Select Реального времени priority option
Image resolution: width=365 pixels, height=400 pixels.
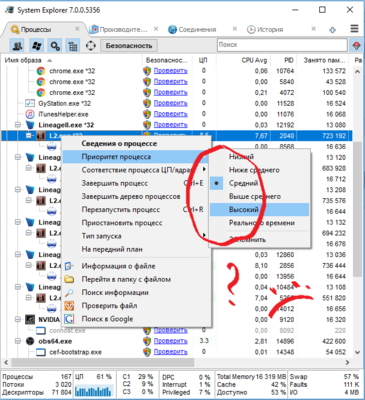tap(262, 223)
